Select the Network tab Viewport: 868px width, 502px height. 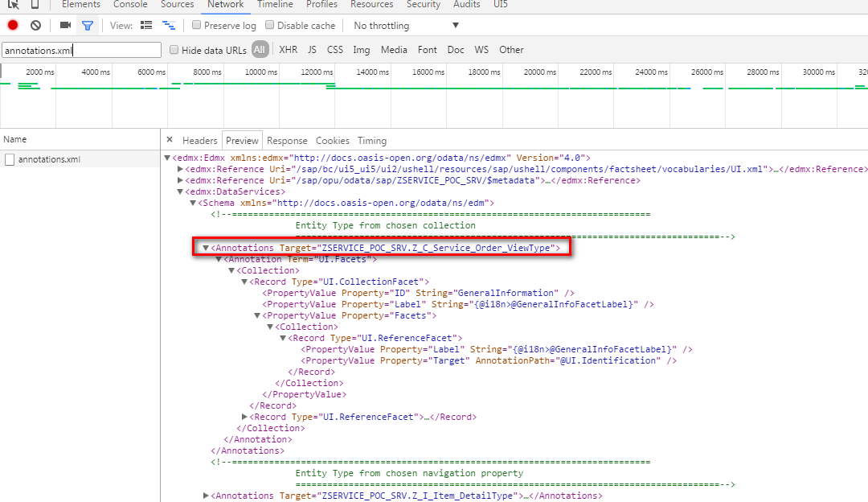[x=225, y=5]
